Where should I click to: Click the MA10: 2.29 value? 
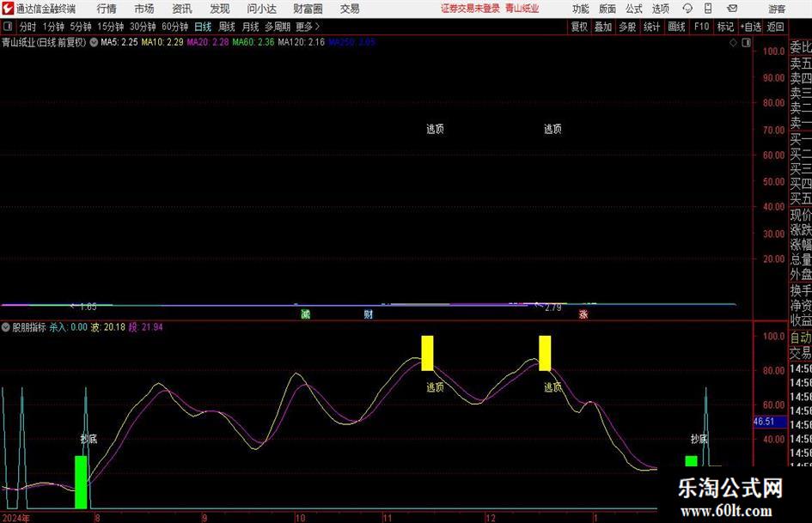(162, 42)
